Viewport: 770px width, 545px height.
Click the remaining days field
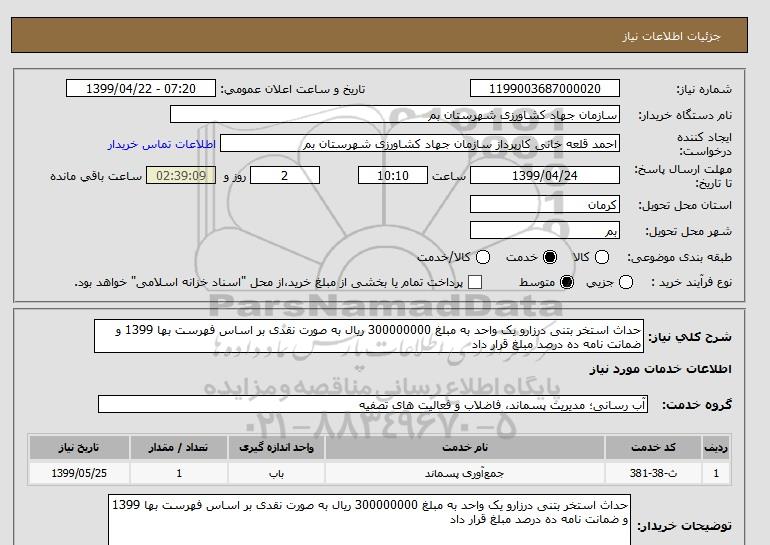click(x=285, y=175)
